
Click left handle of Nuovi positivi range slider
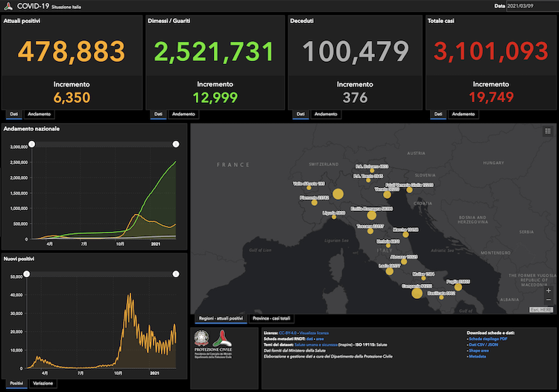(27, 274)
